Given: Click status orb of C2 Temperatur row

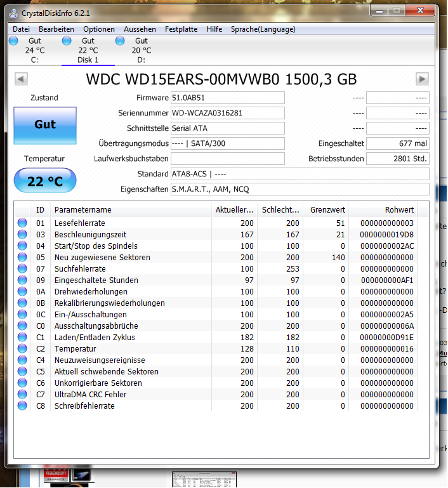Looking at the screenshot, I should click(22, 348).
